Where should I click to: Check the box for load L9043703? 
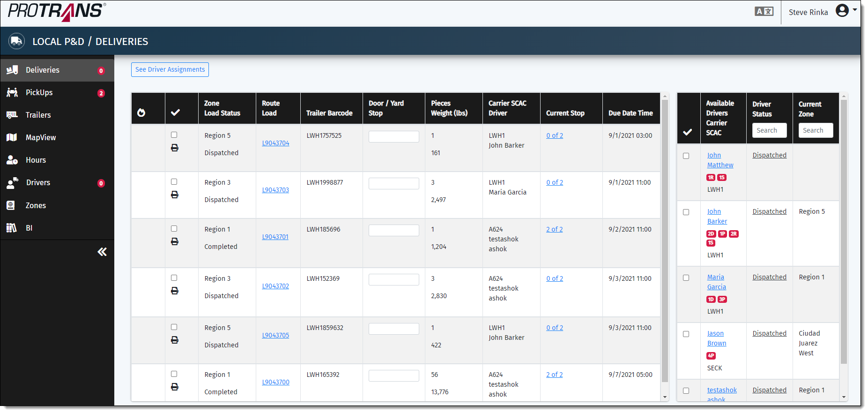[174, 182]
